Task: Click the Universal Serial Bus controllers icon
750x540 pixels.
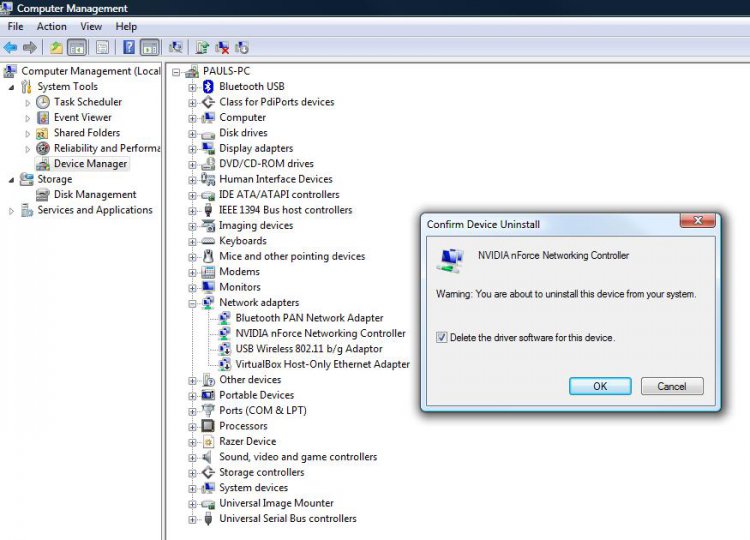Action: (208, 518)
